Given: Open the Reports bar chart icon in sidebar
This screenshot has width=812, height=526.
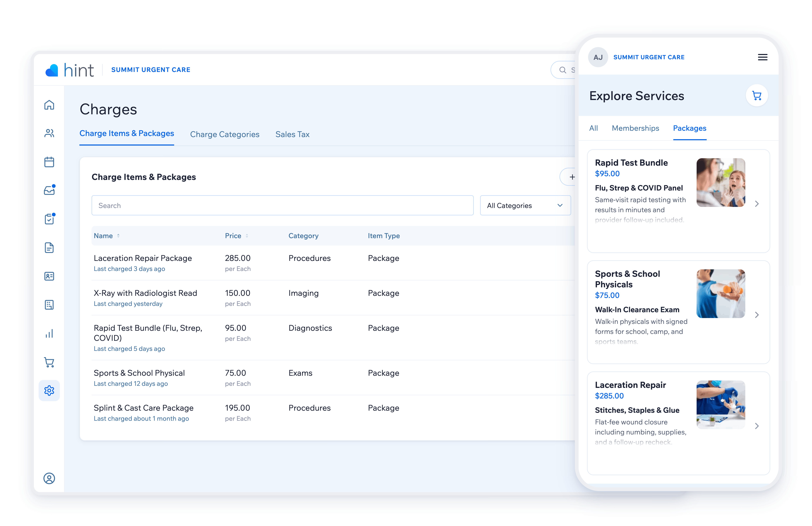Looking at the screenshot, I should [x=49, y=334].
